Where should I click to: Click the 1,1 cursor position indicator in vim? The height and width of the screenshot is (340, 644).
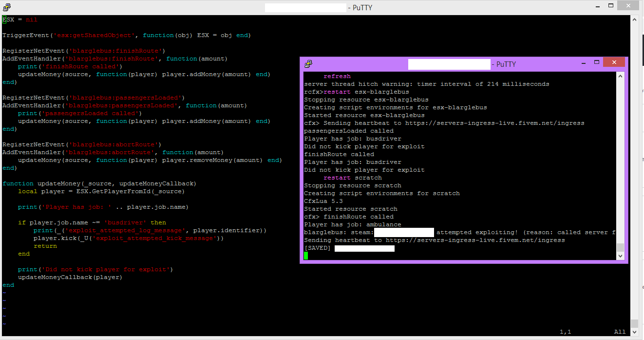(566, 331)
